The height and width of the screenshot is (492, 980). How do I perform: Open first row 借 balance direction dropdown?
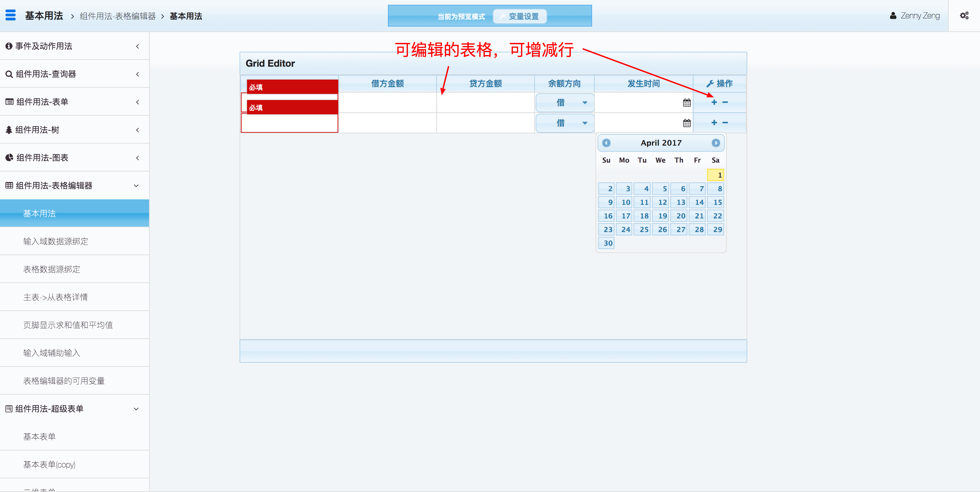(565, 103)
